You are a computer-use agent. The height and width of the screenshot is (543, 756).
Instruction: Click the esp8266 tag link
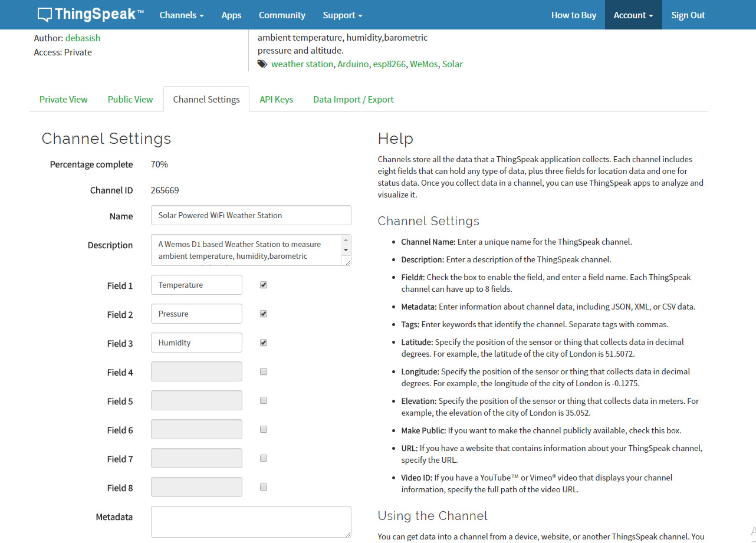tap(389, 64)
